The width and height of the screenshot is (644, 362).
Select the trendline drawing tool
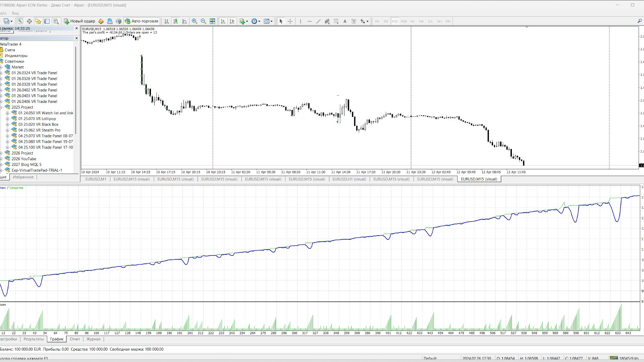pos(318,21)
